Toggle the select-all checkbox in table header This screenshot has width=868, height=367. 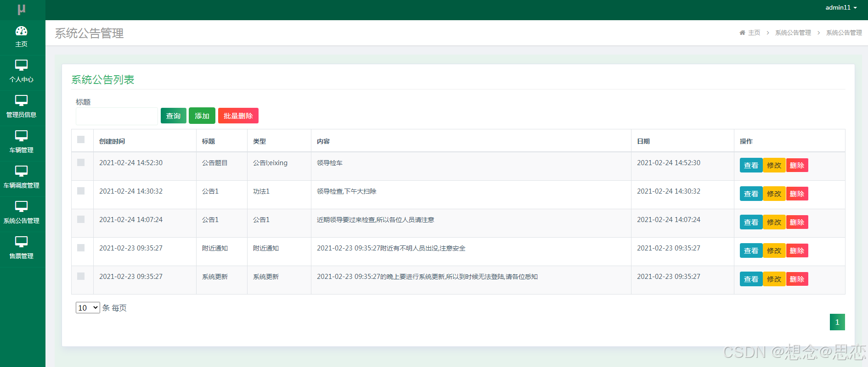coord(81,139)
